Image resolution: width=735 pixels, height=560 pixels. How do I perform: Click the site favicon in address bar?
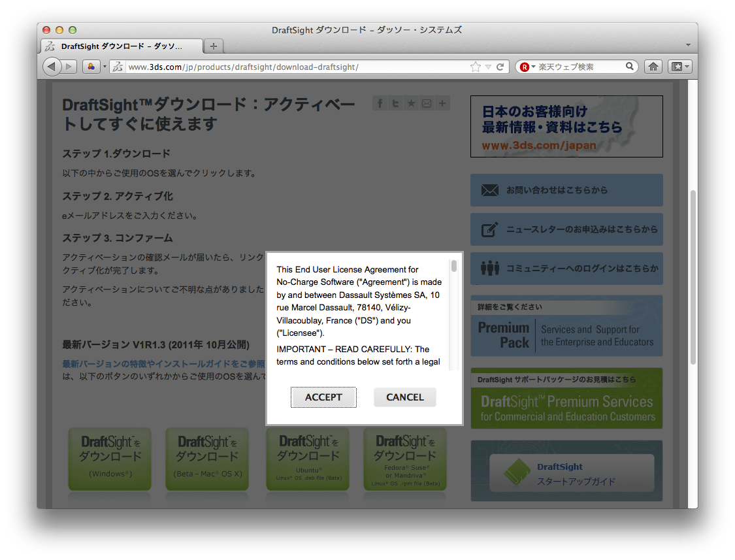(118, 67)
